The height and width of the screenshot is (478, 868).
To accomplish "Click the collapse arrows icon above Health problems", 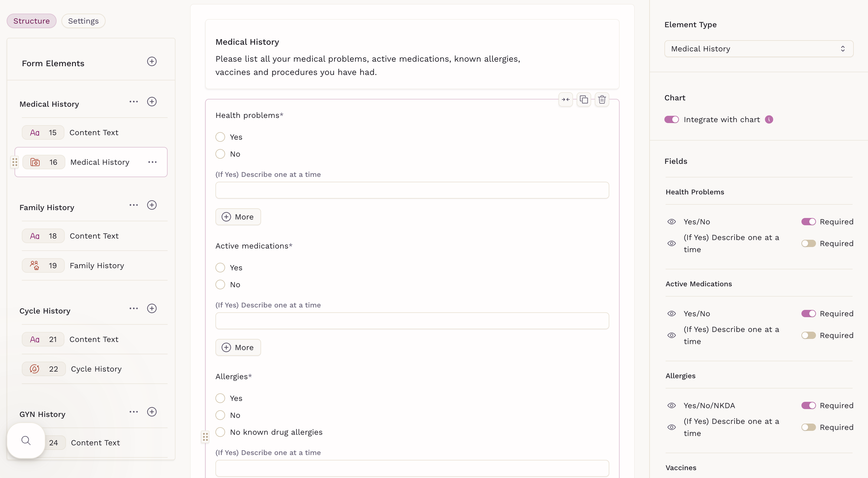I will tap(565, 100).
